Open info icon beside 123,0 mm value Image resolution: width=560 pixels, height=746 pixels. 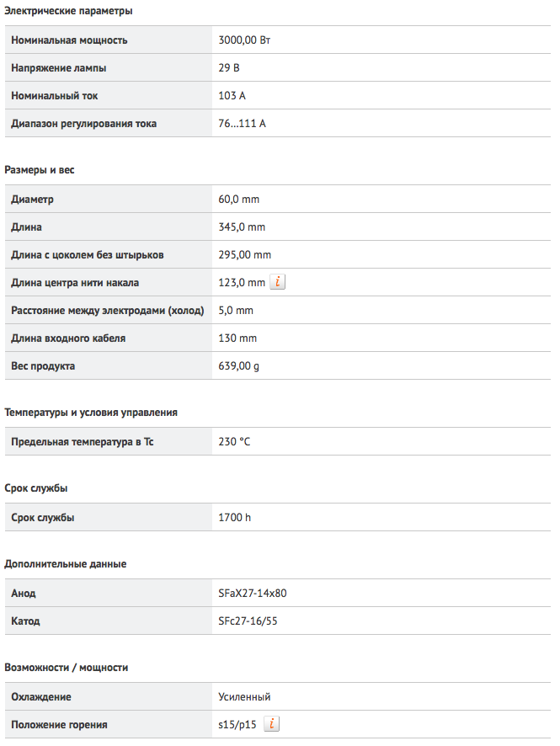277,282
